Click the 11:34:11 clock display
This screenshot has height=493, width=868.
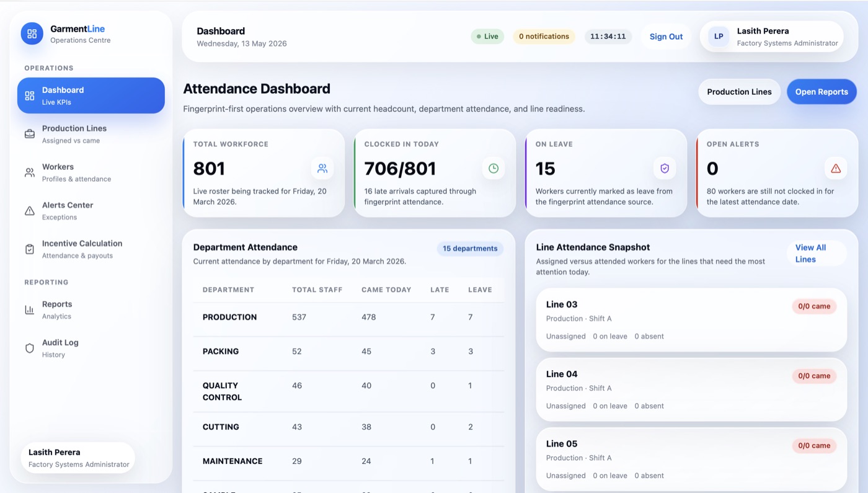pyautogui.click(x=608, y=37)
